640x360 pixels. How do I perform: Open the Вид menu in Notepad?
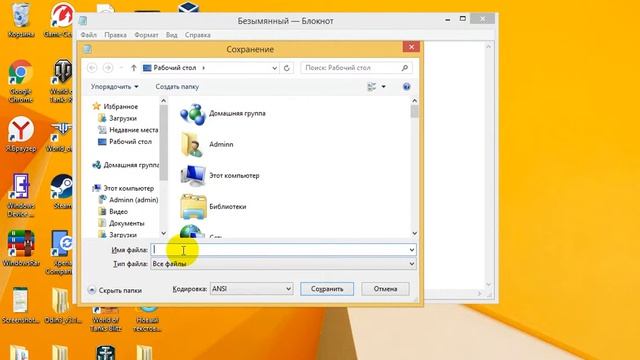(171, 35)
